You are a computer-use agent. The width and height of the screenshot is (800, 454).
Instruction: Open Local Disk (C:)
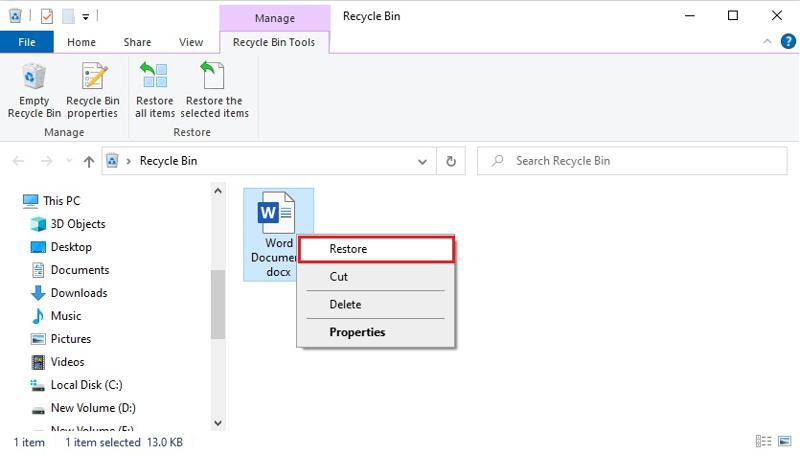[77, 385]
